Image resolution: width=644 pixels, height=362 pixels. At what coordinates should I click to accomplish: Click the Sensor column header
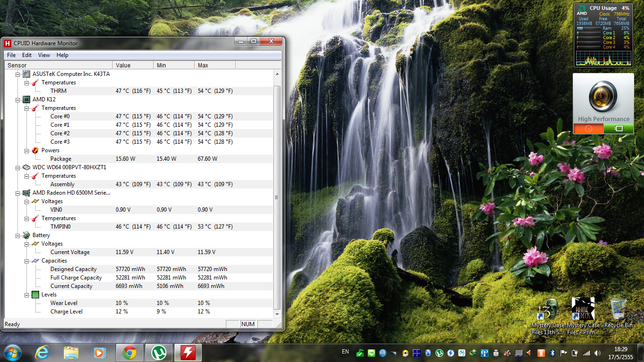click(x=58, y=65)
